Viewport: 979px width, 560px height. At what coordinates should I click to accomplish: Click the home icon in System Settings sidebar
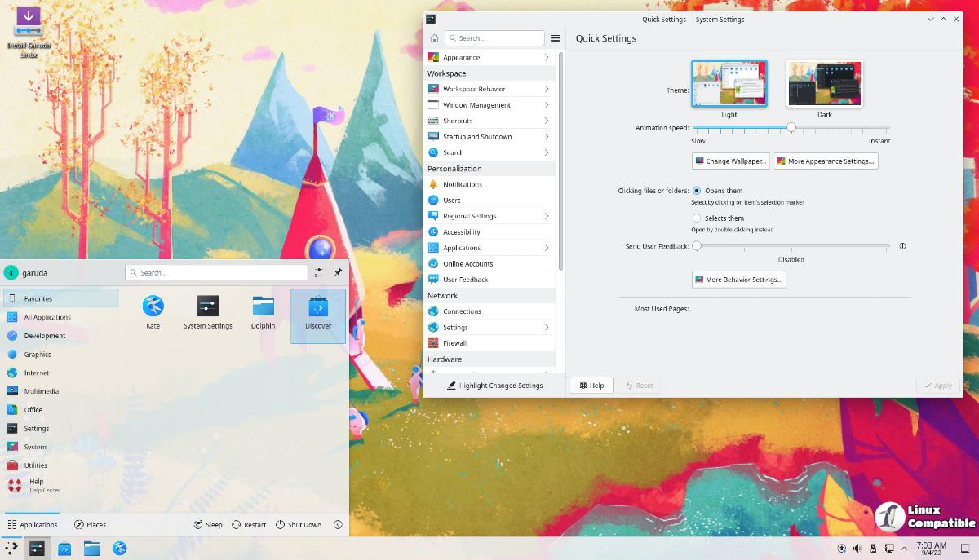pyautogui.click(x=434, y=38)
